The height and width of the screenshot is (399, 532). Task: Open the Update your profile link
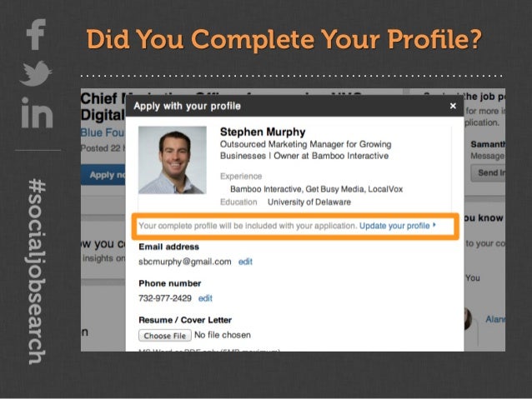point(394,226)
